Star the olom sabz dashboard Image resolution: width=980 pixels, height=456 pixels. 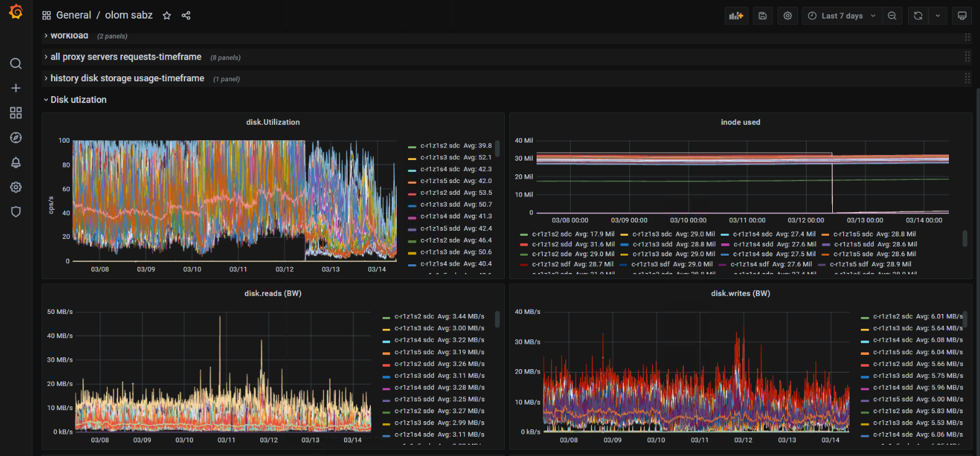click(166, 16)
